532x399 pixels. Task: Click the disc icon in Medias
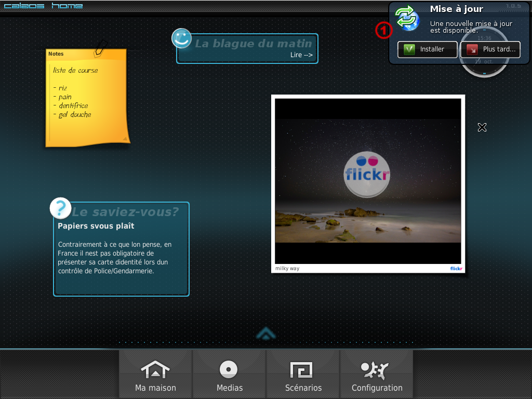[229, 369]
